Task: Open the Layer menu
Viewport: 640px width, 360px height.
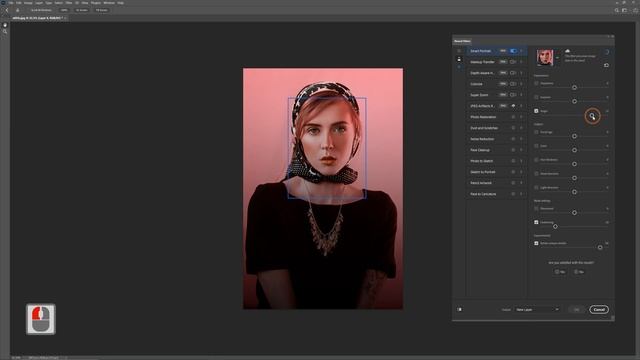Action: pos(39,3)
